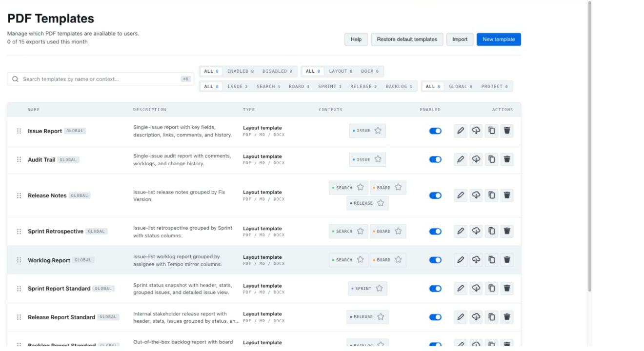Screen dimensions: 644x351
Task: Star the Issue context for Issue Report
Action: point(378,131)
